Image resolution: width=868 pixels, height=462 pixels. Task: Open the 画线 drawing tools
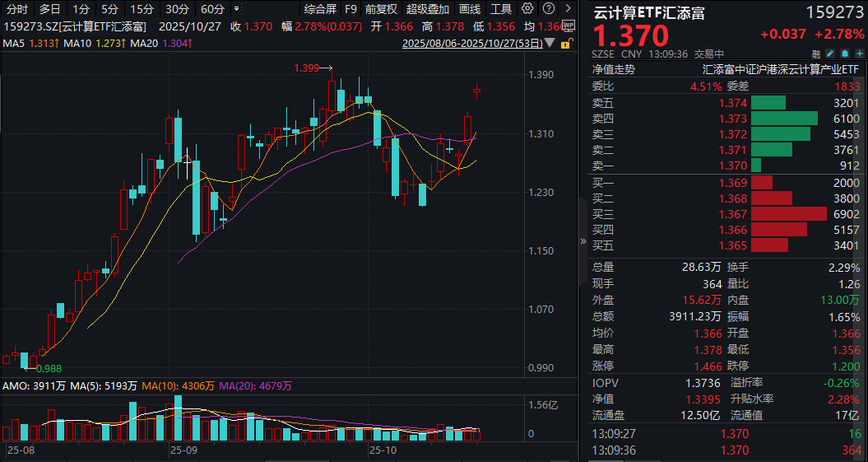click(x=470, y=10)
